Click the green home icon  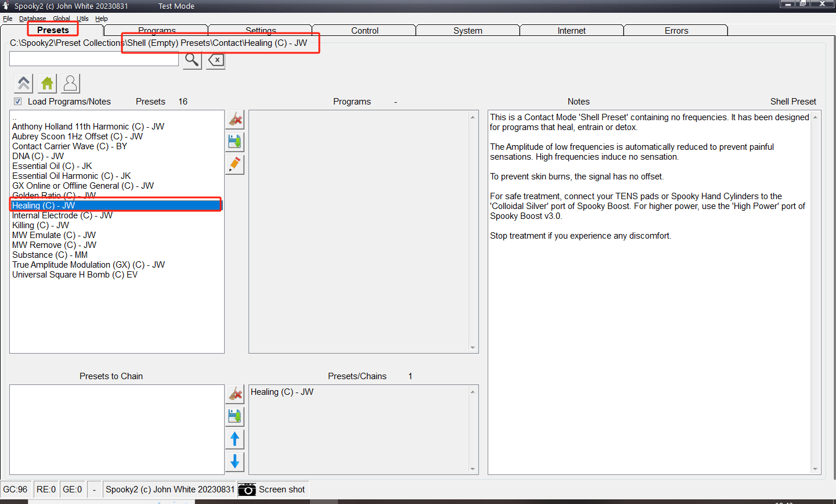[47, 84]
